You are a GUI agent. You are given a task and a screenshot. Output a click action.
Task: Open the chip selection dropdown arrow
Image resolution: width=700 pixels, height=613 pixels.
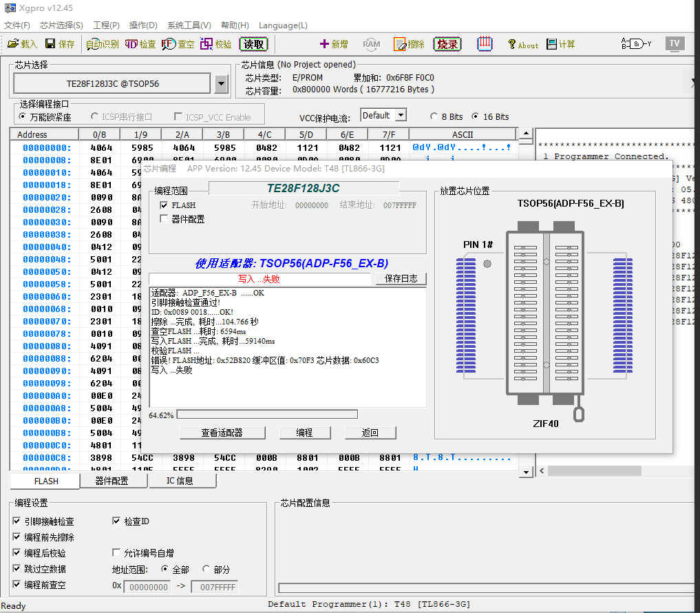point(221,84)
